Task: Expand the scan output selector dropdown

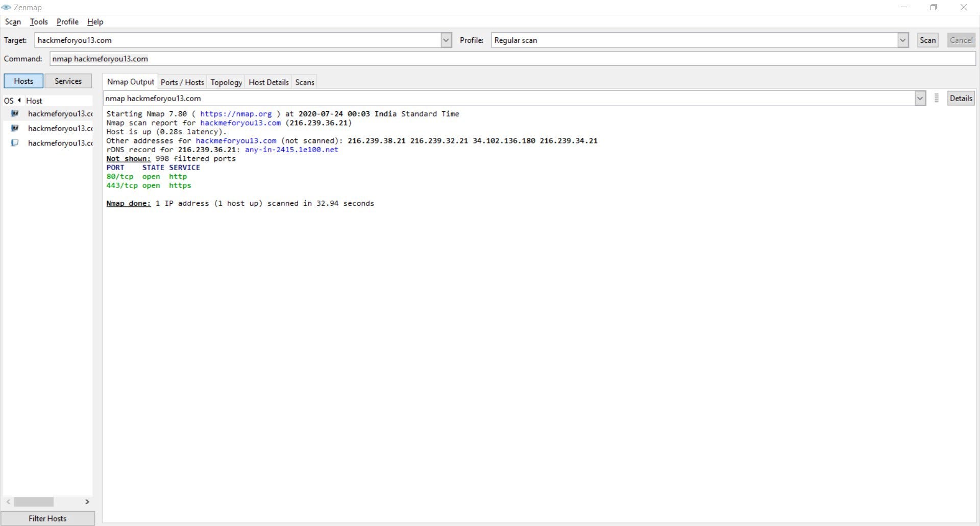Action: pyautogui.click(x=920, y=98)
